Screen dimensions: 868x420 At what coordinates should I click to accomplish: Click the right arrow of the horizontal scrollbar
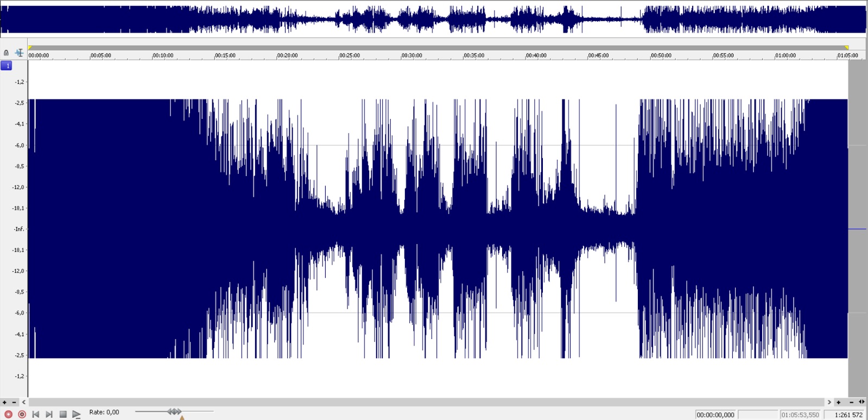[829, 403]
